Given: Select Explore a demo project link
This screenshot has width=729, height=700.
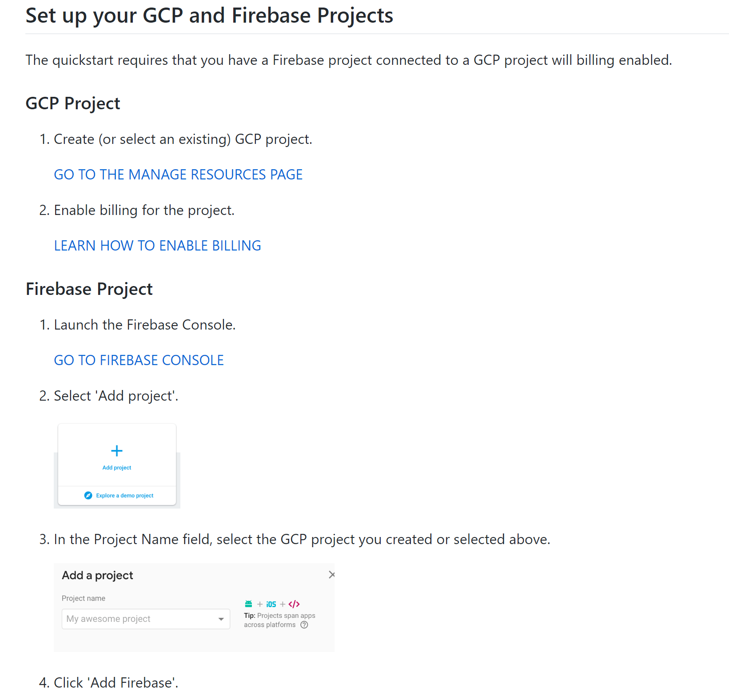Looking at the screenshot, I should 125,496.
